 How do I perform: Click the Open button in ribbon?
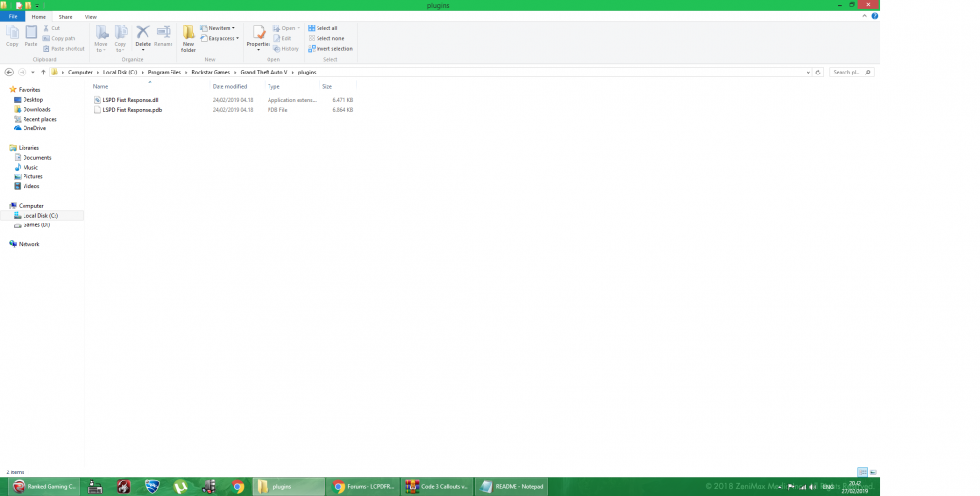pos(286,28)
